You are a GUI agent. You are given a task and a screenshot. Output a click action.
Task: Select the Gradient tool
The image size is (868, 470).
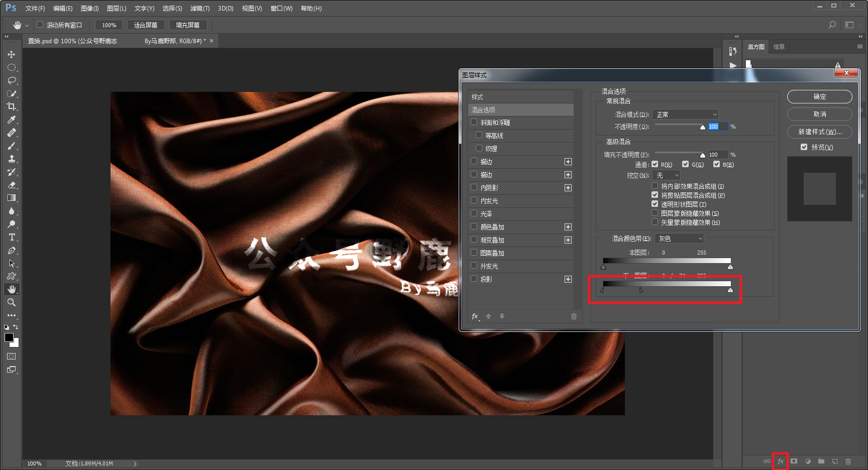tap(12, 198)
